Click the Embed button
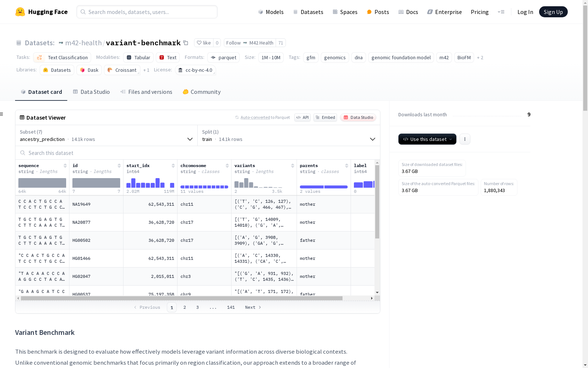Screen dimensions: 588x368 (325, 117)
